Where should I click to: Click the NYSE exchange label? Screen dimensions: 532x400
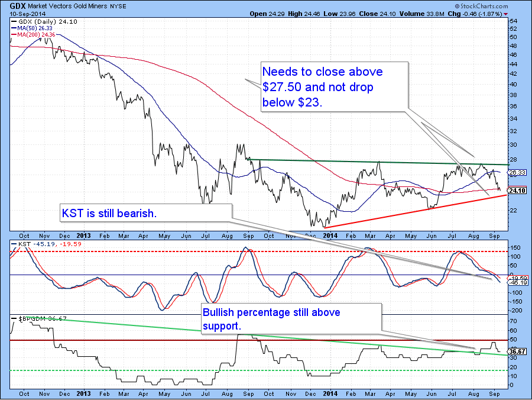[118, 7]
